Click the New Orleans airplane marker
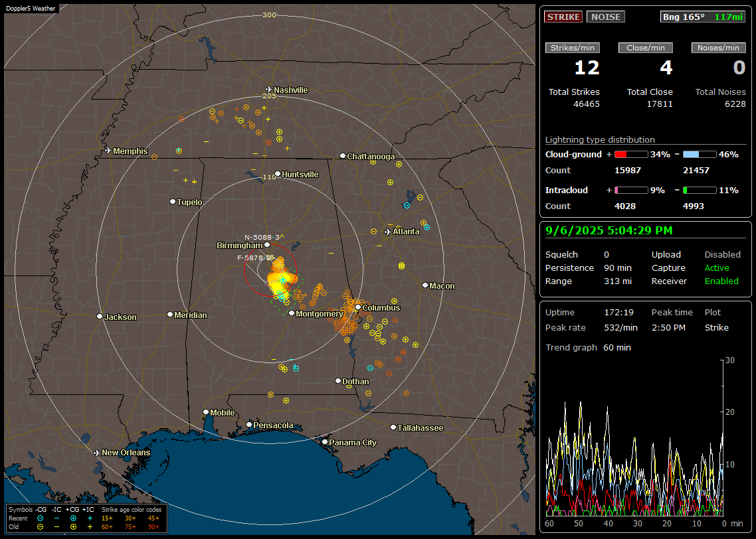 97,453
